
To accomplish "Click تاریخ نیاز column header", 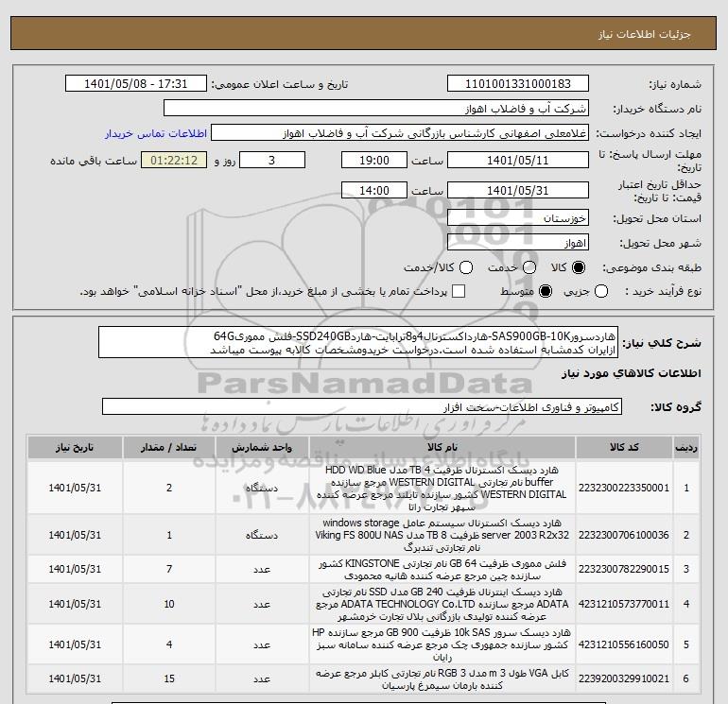I will [x=75, y=447].
